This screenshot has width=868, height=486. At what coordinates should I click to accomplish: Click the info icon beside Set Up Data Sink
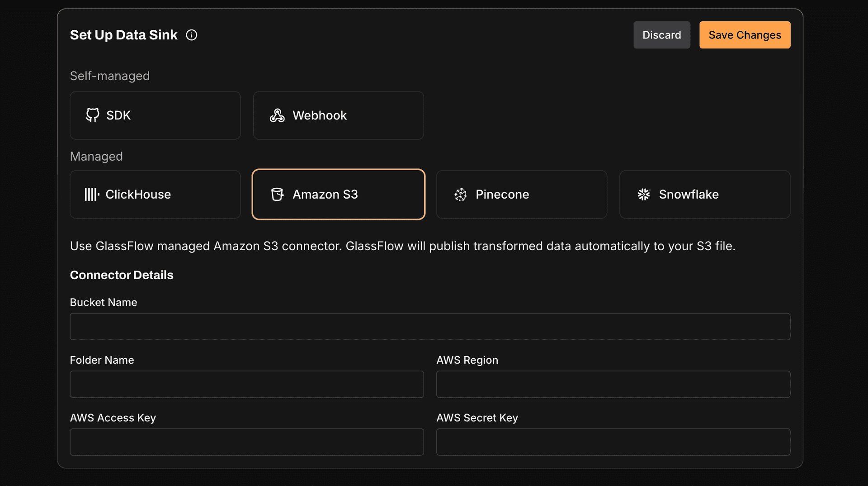point(192,35)
